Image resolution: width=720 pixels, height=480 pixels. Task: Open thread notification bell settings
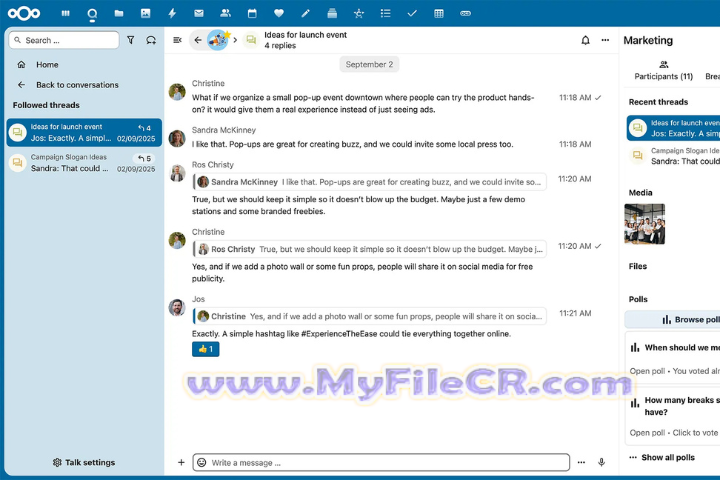(x=585, y=40)
